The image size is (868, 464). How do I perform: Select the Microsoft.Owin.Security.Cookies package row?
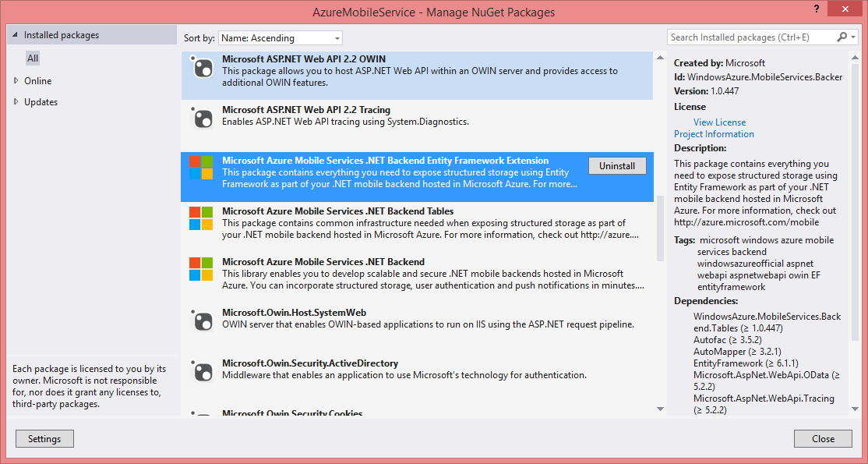click(417, 413)
